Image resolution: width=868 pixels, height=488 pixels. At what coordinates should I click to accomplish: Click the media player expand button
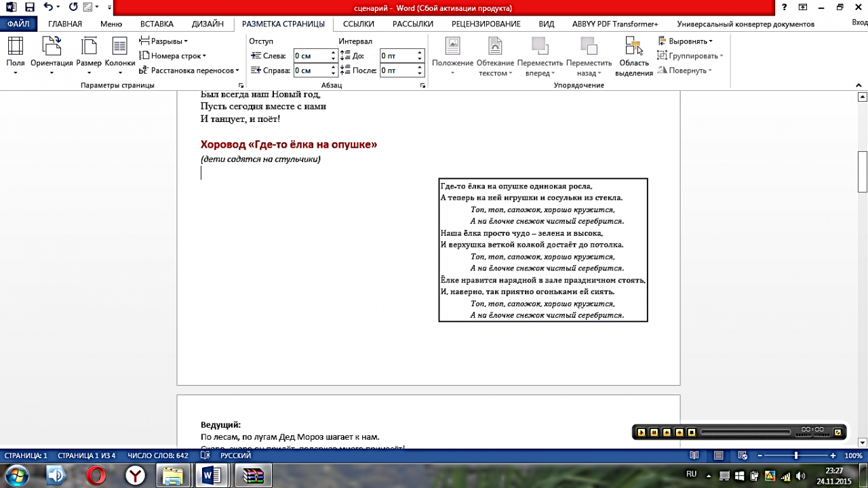coord(837,432)
